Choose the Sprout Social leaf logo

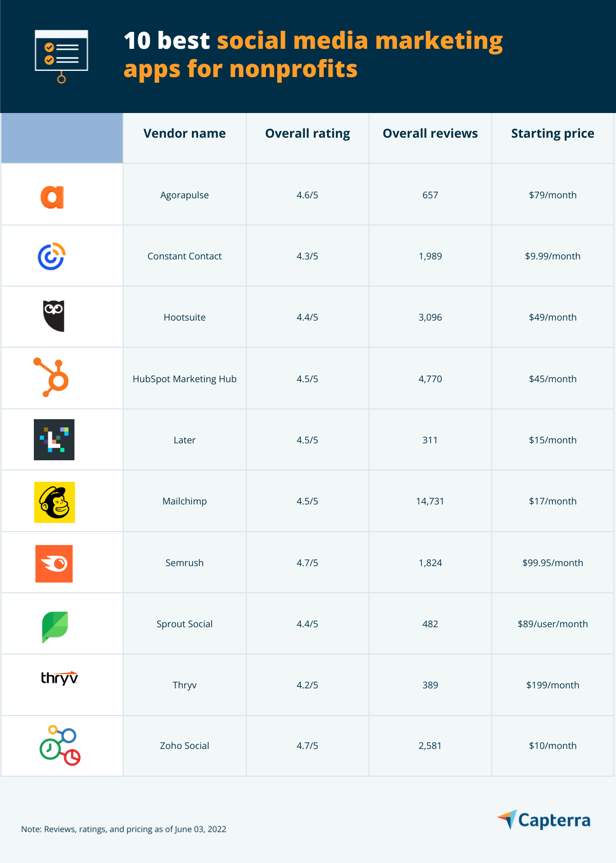(55, 627)
